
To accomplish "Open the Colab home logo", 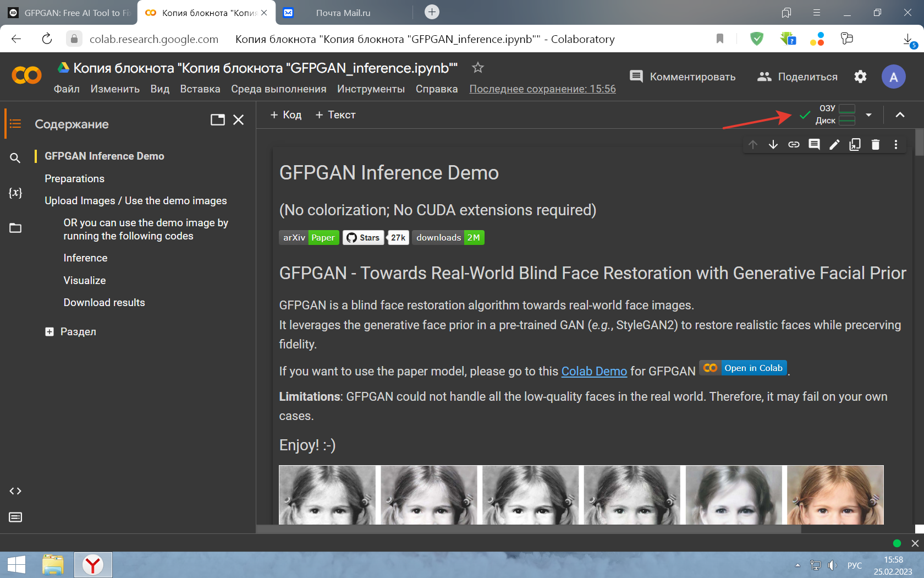I will [x=26, y=75].
